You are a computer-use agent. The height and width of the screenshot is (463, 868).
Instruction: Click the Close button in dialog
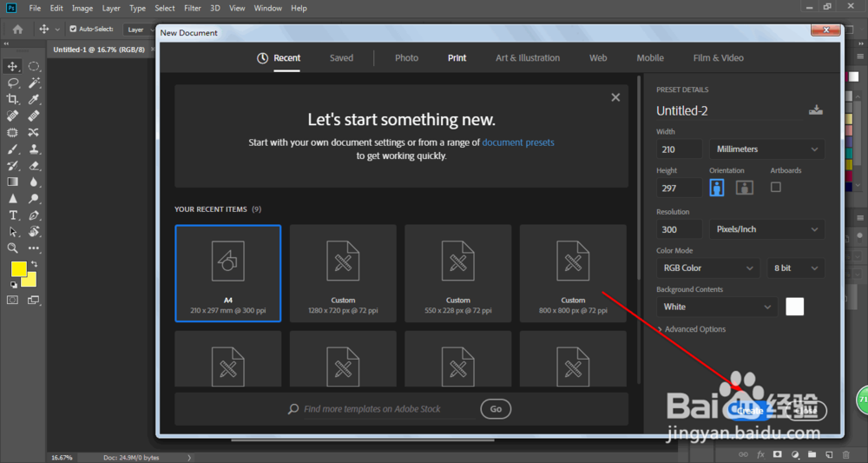point(807,411)
